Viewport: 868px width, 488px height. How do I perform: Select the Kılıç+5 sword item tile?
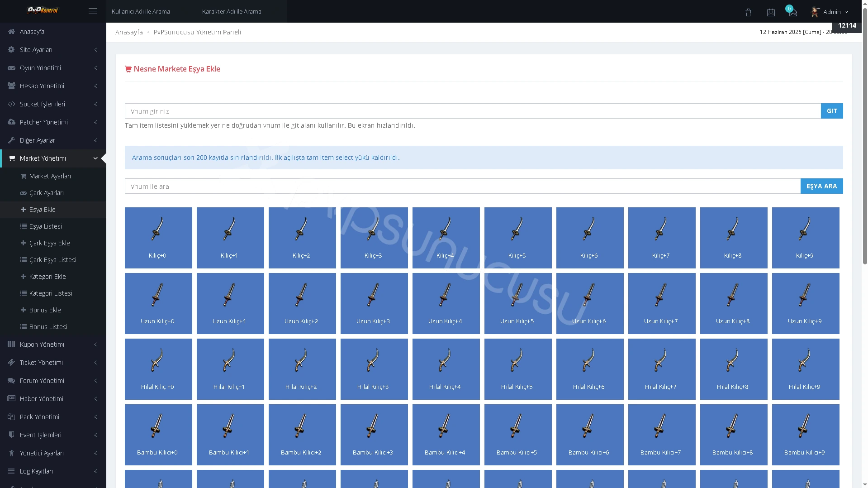coord(517,238)
